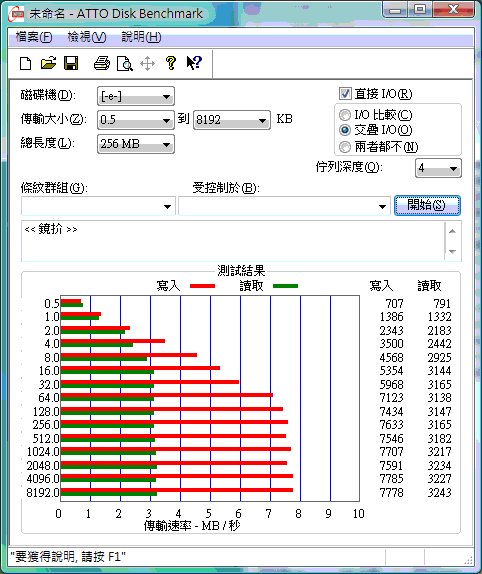Click the green 讀取 legend swatch
482x574 pixels.
point(285,286)
